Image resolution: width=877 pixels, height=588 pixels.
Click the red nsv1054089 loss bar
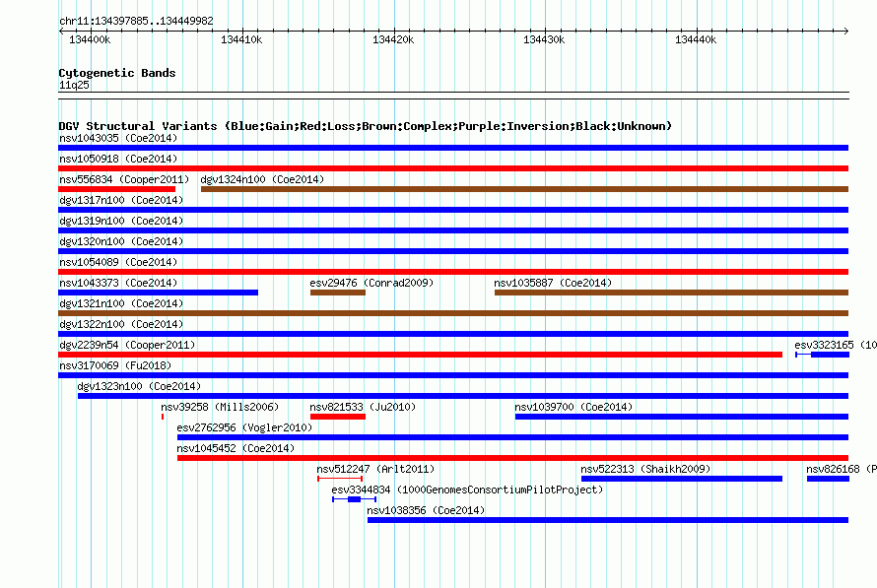[453, 272]
